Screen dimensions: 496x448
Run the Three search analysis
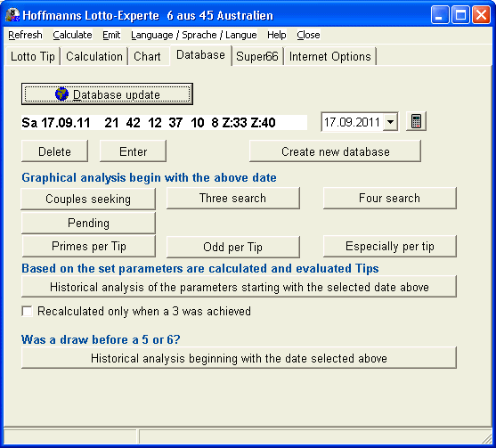pyautogui.click(x=233, y=198)
